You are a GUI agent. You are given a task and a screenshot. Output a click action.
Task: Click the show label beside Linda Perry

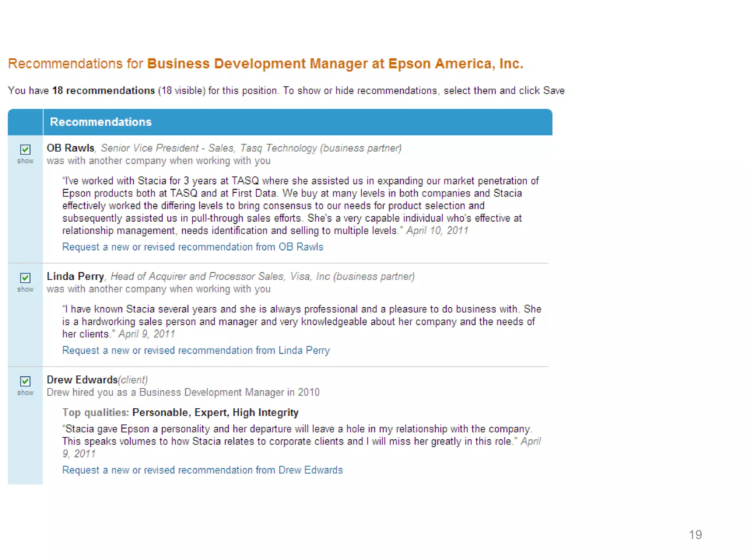[25, 289]
